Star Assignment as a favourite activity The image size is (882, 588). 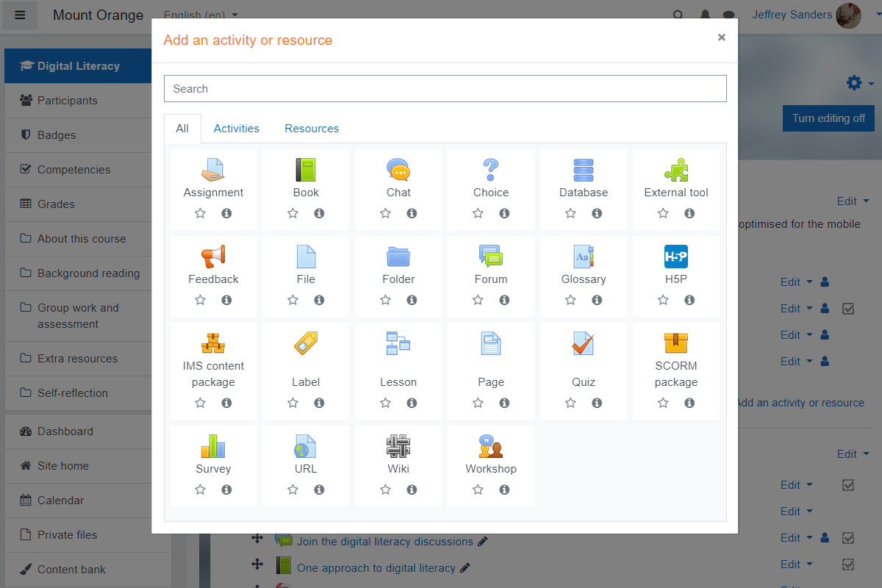point(200,213)
